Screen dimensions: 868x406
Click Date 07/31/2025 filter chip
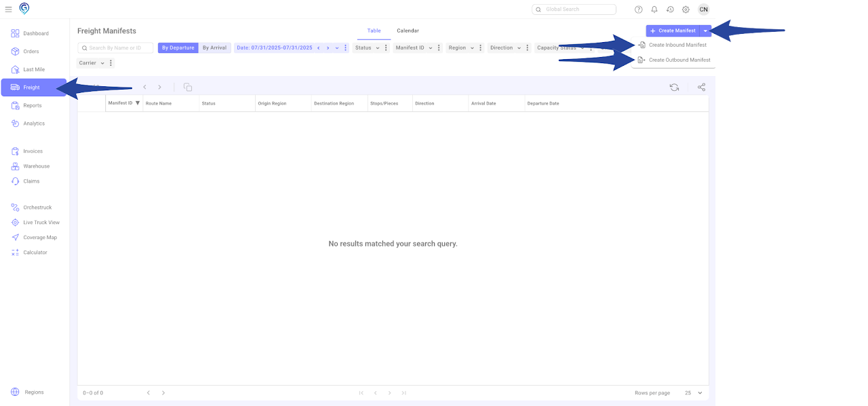275,48
